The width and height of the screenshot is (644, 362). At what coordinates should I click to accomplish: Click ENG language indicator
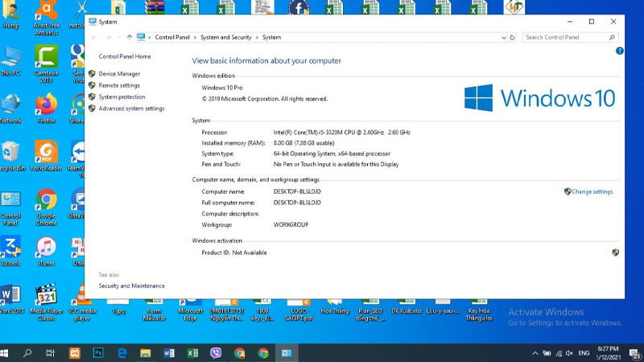pos(584,353)
